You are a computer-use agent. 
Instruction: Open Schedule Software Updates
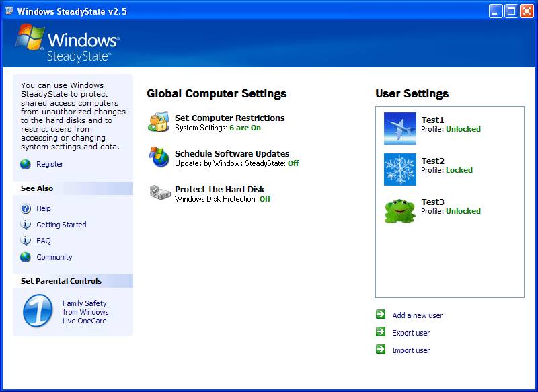point(232,154)
